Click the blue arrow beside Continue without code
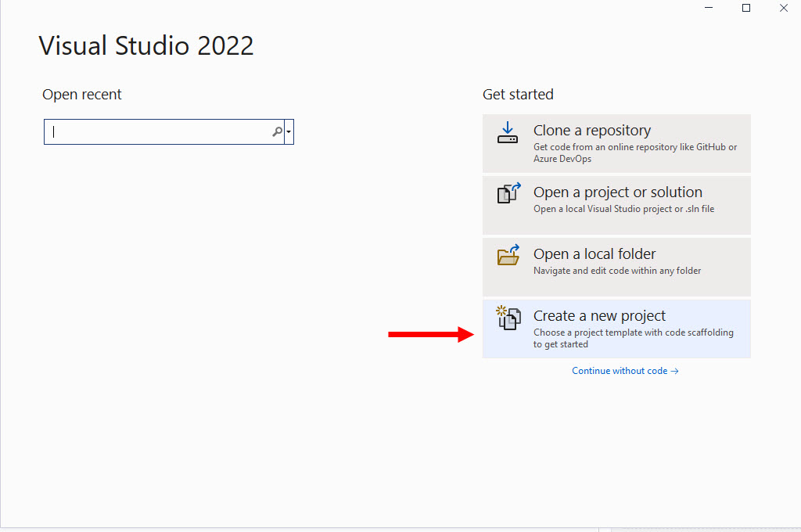This screenshot has width=801, height=532. click(676, 370)
